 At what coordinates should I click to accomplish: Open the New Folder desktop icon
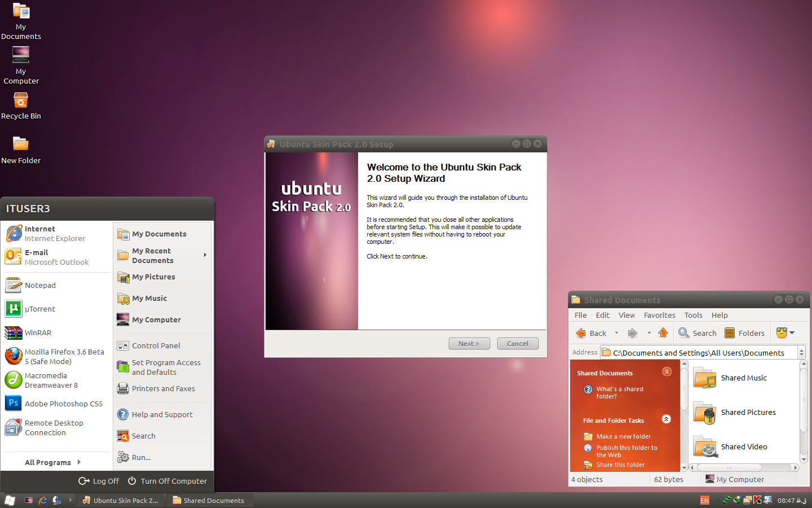click(x=21, y=150)
